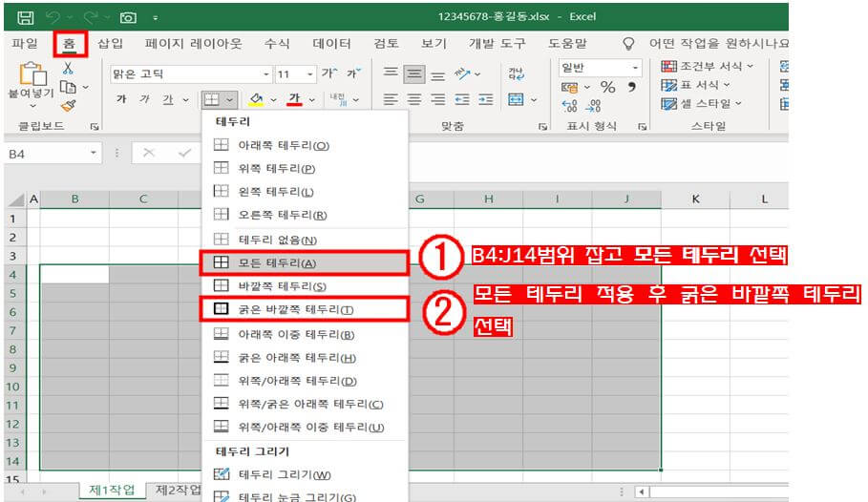
Task: Click the Redo arrow icon
Action: 92,18
